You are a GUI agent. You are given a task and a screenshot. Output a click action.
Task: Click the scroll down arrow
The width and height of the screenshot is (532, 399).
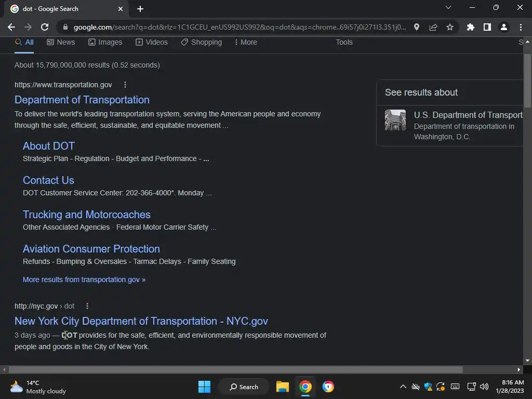click(527, 361)
